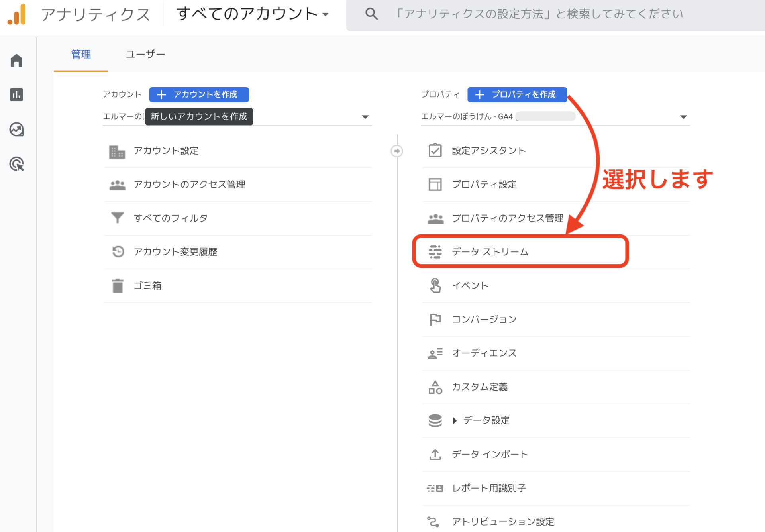Click the アトリビューション設定 path icon

[x=433, y=522]
